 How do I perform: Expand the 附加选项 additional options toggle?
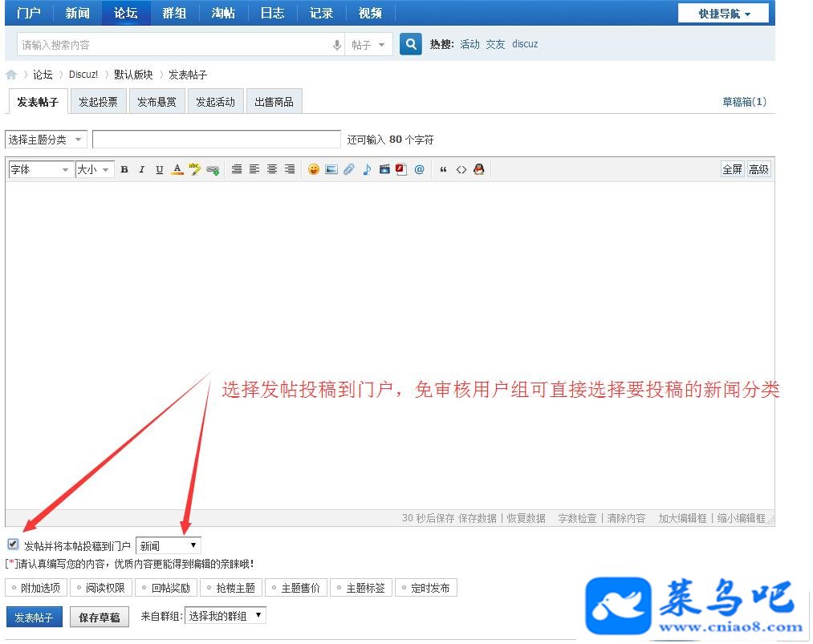(x=36, y=588)
